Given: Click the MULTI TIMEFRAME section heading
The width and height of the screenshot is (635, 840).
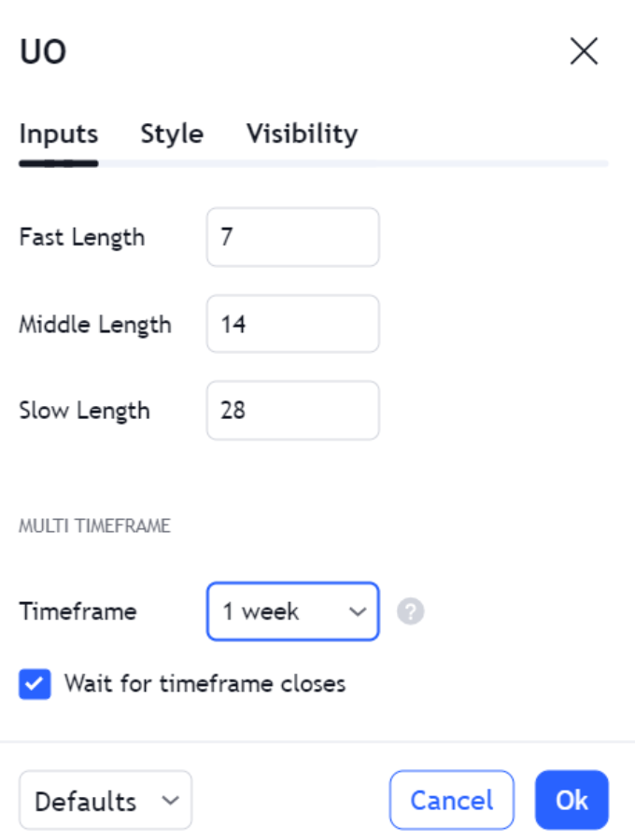Looking at the screenshot, I should tap(94, 526).
